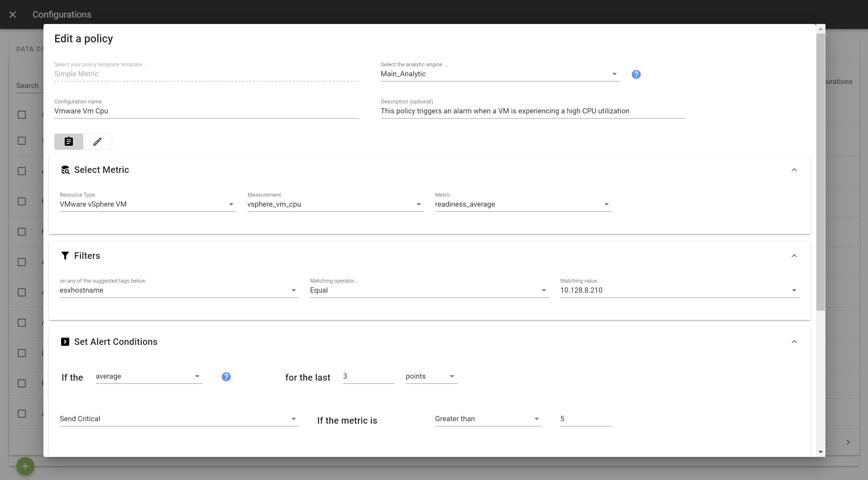This screenshot has width=868, height=480.
Task: Open the points unit dropdown
Action: pos(431,376)
